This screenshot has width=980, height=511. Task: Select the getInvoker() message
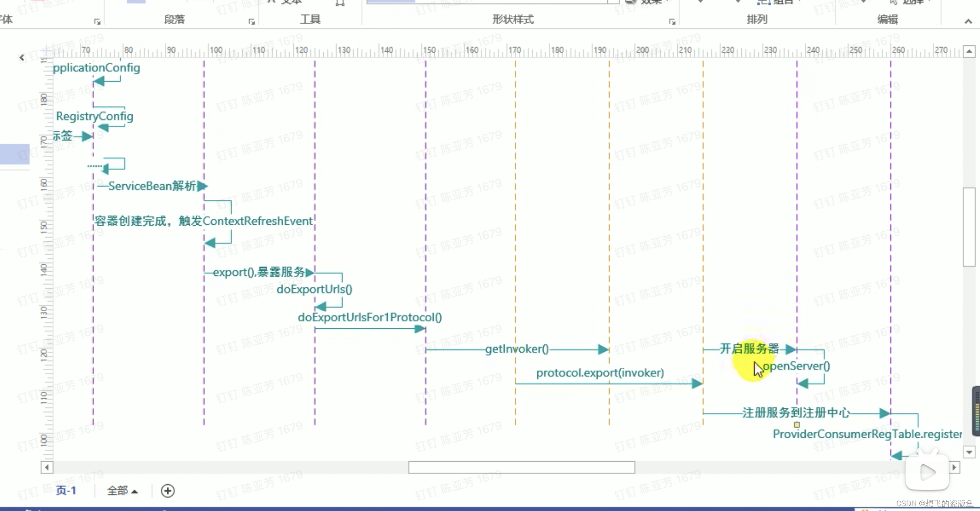pyautogui.click(x=517, y=349)
